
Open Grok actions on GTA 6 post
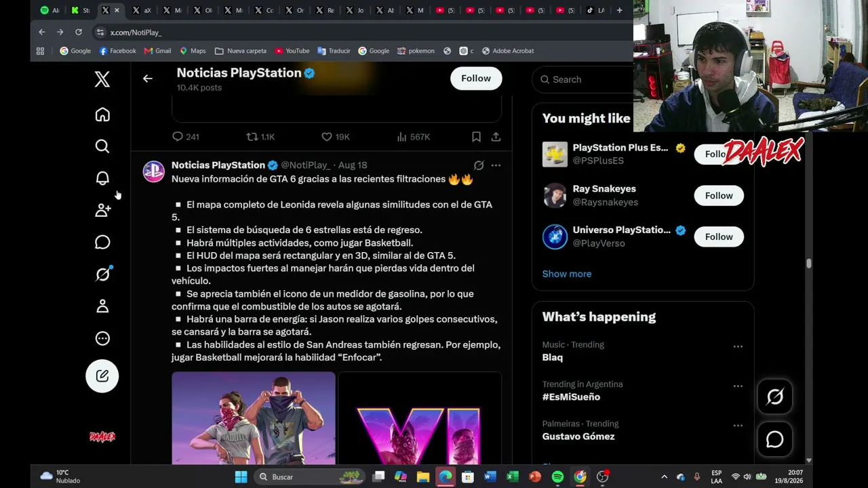[479, 165]
